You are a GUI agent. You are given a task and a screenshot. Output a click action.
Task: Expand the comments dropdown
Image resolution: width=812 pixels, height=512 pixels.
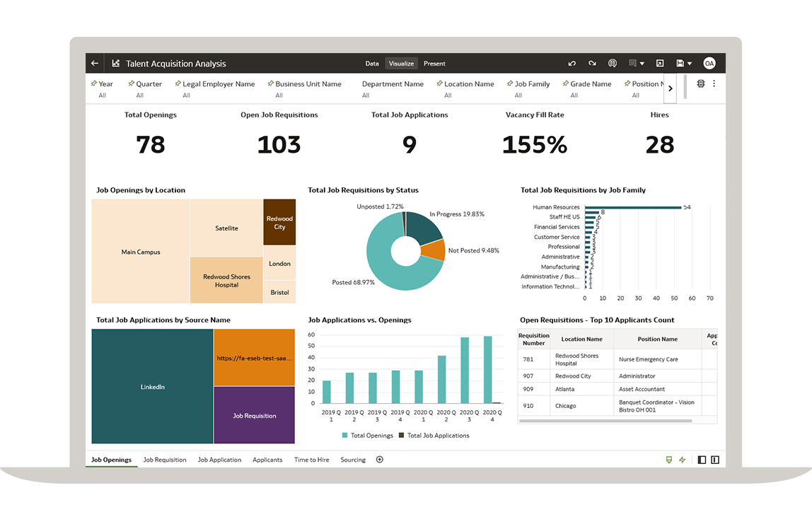click(642, 64)
